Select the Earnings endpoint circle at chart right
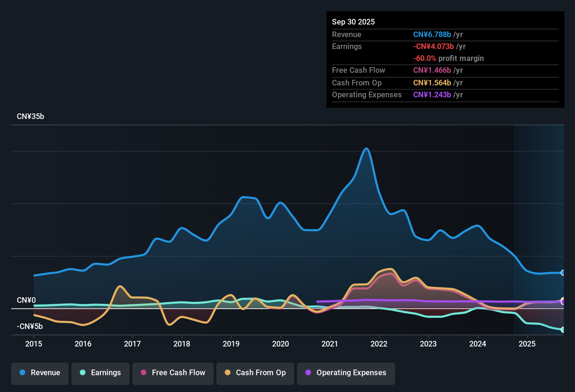Image resolution: width=575 pixels, height=392 pixels. [x=563, y=329]
